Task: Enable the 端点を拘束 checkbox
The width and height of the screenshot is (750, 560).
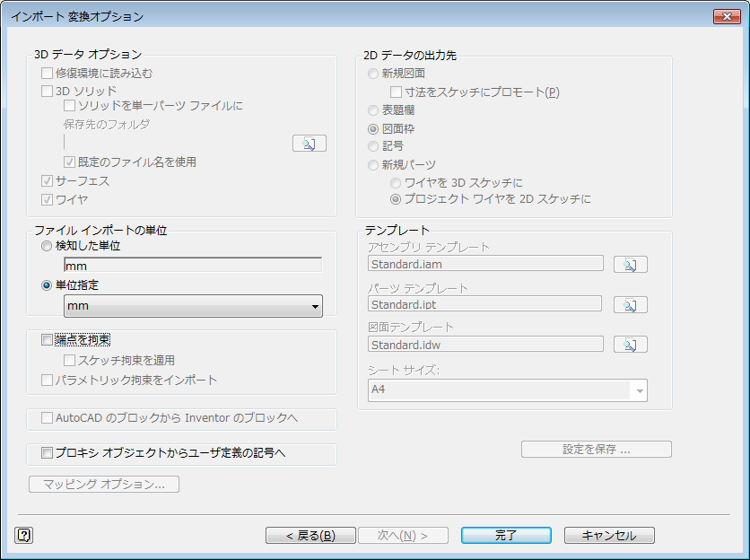Action: pos(48,340)
